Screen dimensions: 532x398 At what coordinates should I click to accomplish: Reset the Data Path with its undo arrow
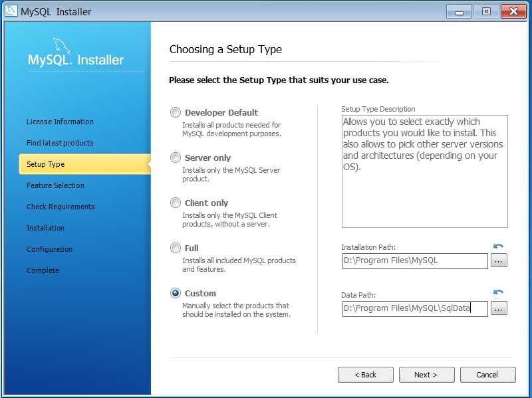click(x=498, y=292)
